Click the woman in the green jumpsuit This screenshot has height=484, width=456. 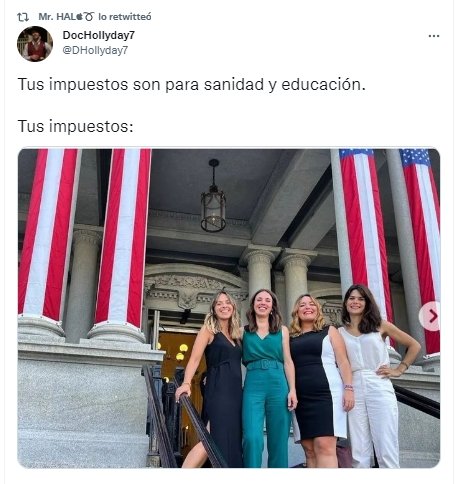(x=267, y=378)
